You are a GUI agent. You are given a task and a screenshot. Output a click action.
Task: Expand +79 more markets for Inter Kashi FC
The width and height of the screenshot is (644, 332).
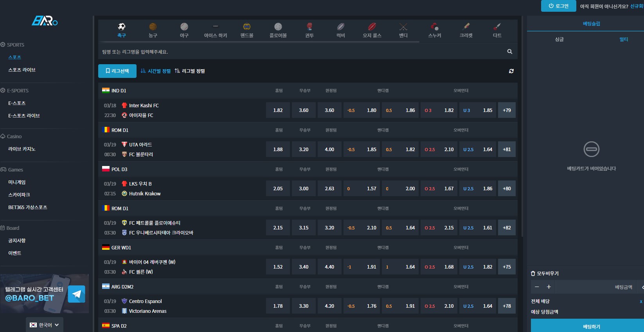507,110
